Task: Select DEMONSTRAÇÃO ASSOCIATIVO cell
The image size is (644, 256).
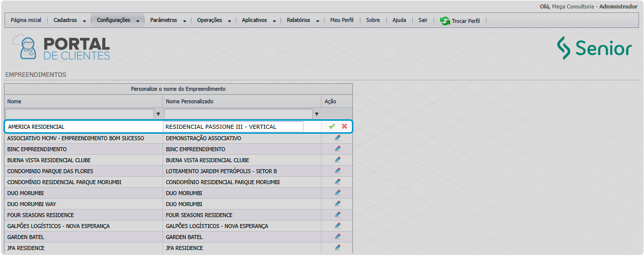Action: (242, 138)
